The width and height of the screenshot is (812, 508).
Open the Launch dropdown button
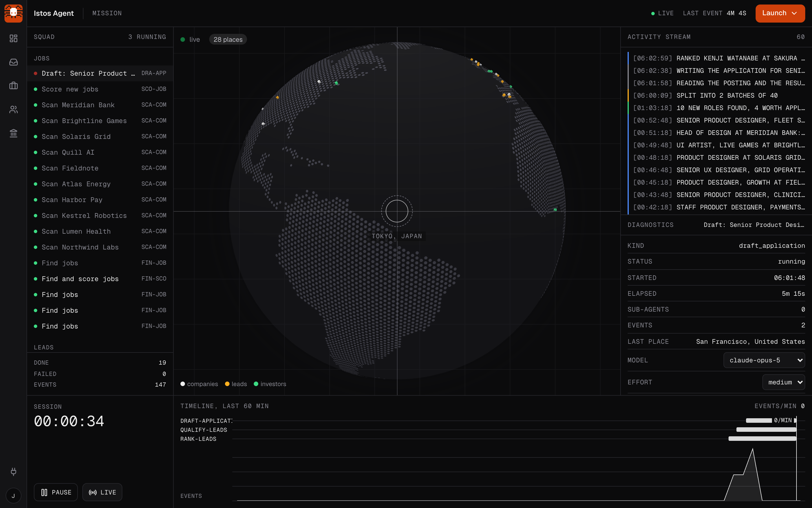(x=780, y=14)
